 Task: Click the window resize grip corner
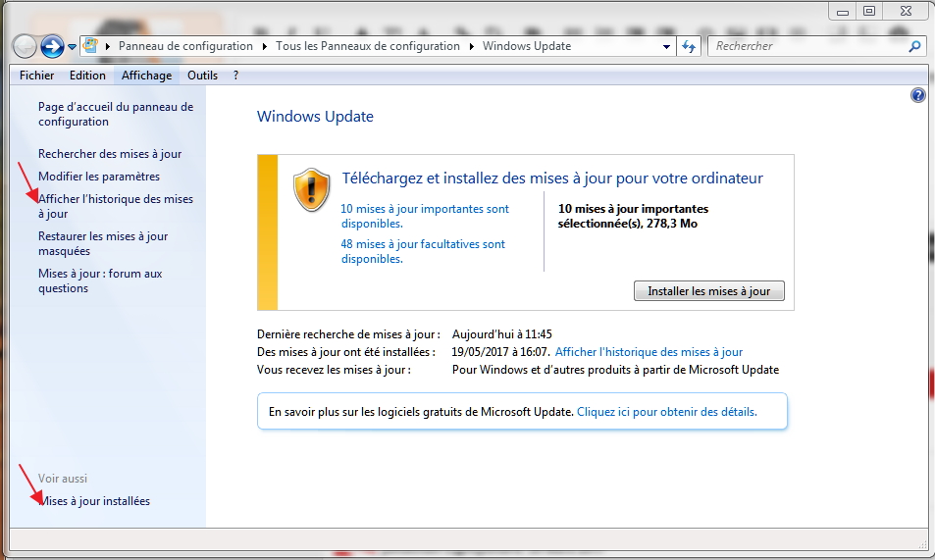(923, 544)
